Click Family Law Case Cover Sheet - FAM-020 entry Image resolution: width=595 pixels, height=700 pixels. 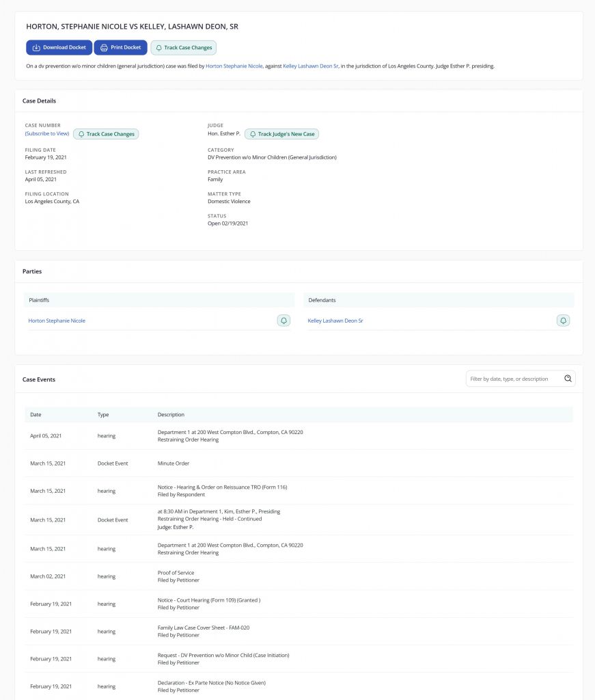[204, 628]
